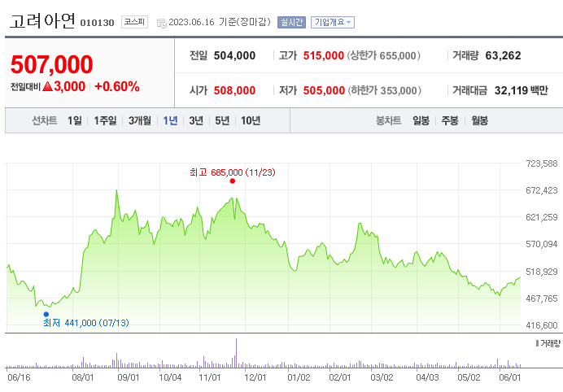Select the 5년 line chart period
Image resolution: width=563 pixels, height=392 pixels.
click(222, 120)
